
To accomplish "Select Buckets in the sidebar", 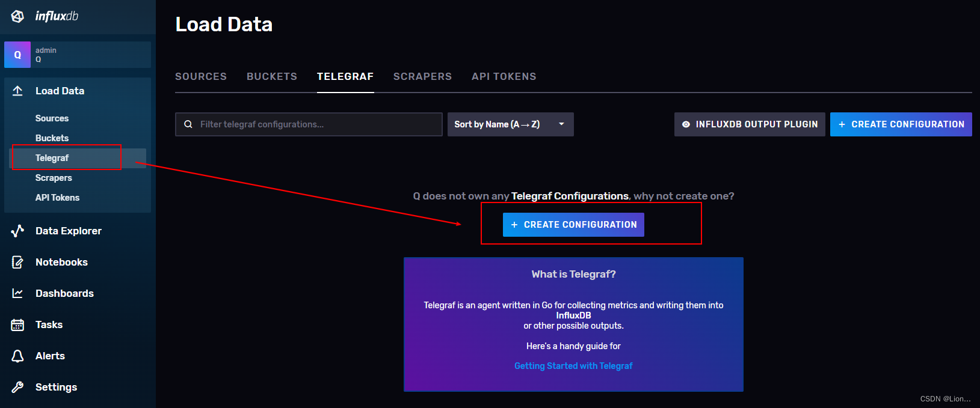I will pos(52,138).
